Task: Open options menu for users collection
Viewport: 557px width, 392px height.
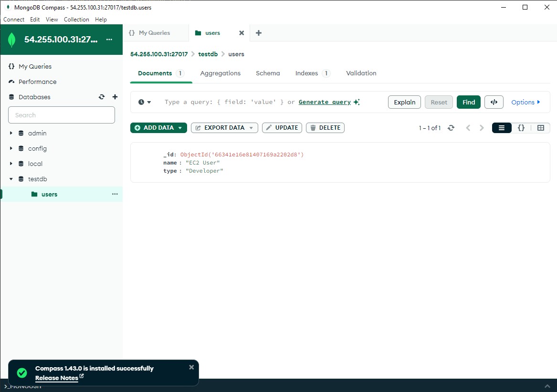Action: (115, 194)
